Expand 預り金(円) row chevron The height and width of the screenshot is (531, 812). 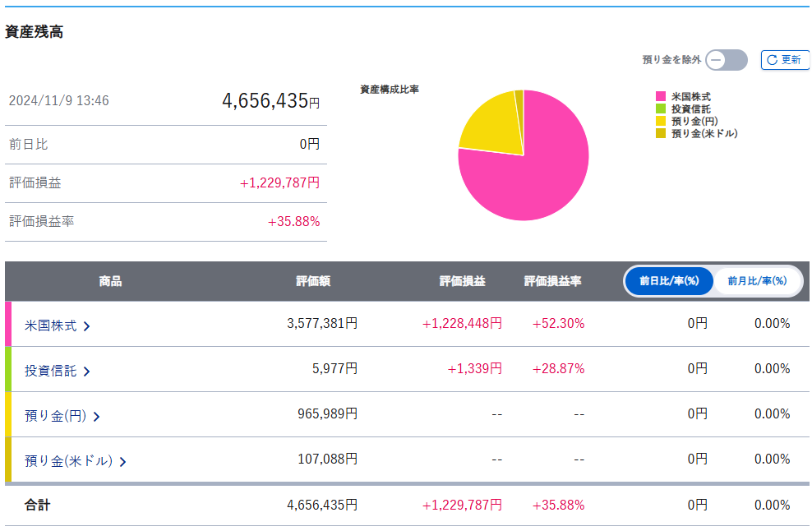97,417
